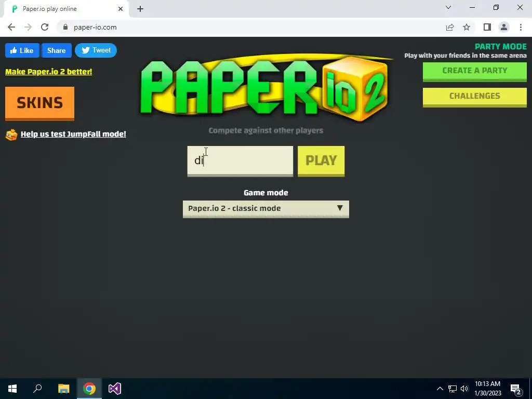Click the Game mode label
The height and width of the screenshot is (399, 532).
pos(265,193)
